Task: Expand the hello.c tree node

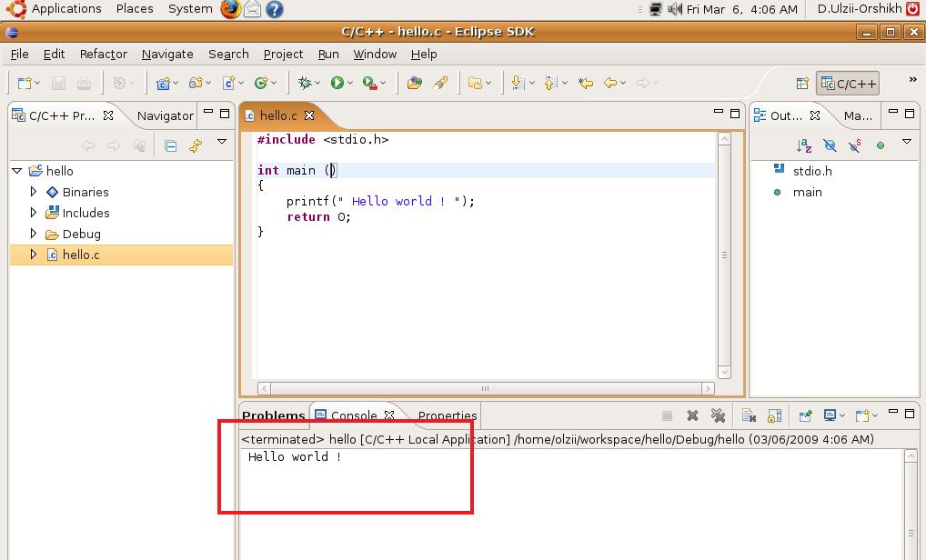Action: (34, 255)
